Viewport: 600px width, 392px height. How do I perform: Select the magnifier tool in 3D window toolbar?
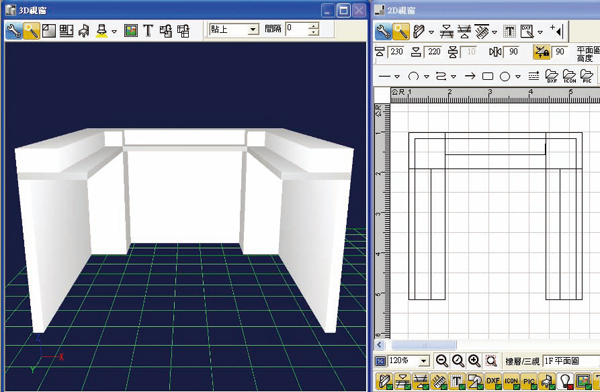click(x=31, y=31)
